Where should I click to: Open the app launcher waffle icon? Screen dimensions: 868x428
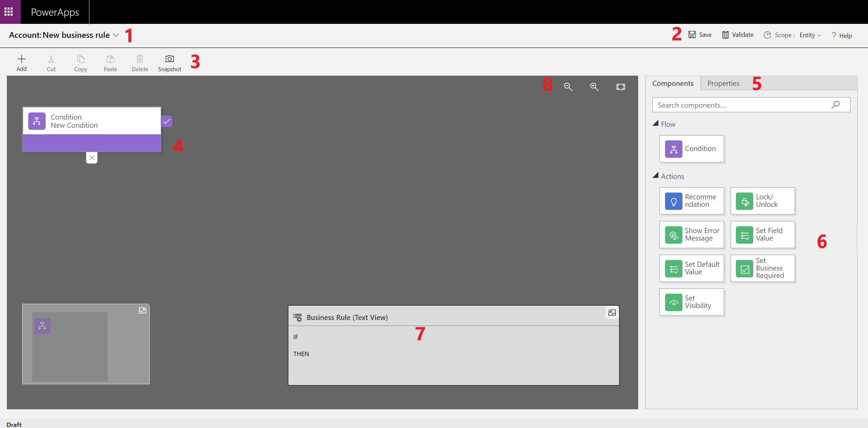point(9,12)
